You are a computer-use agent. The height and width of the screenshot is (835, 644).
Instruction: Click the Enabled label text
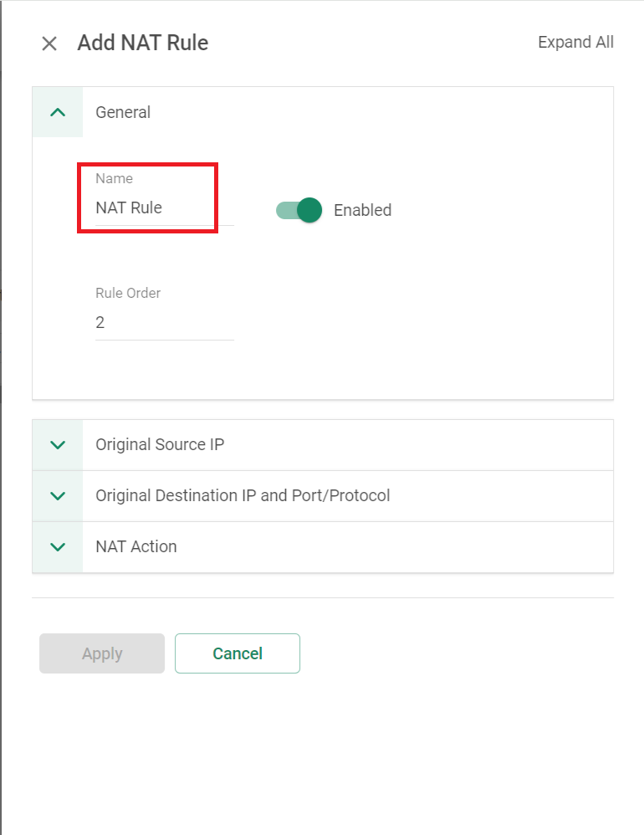click(x=362, y=210)
